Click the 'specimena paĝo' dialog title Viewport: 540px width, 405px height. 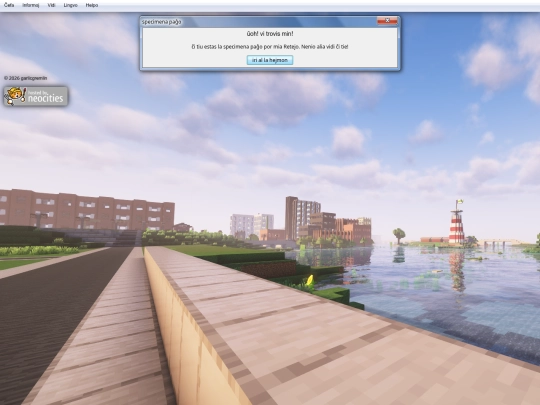162,22
